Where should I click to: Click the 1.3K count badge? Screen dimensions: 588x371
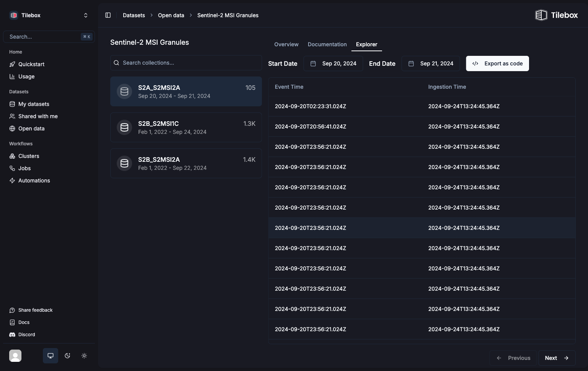coord(249,124)
